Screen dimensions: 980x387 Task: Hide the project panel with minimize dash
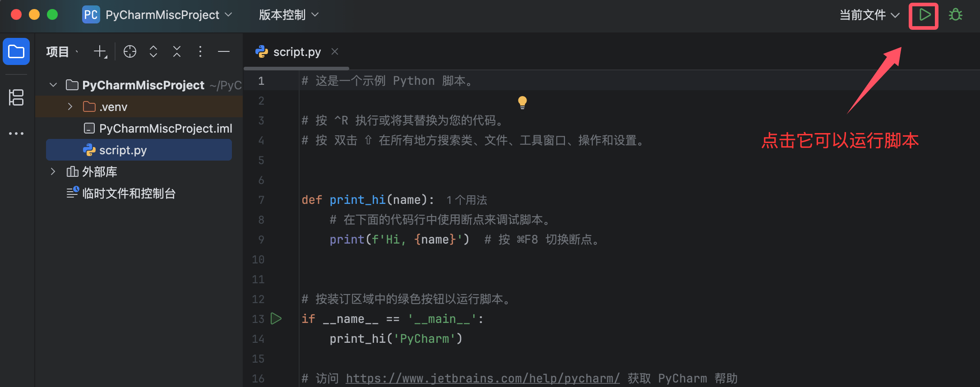click(224, 52)
